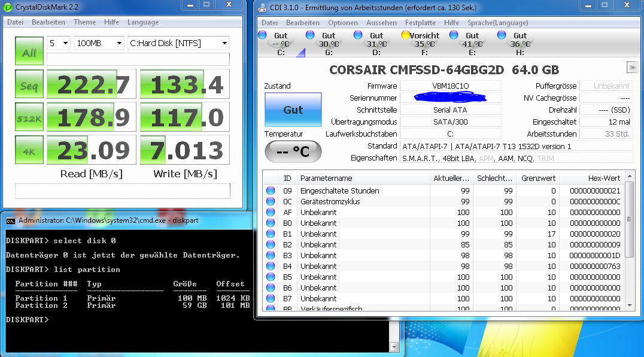Start the 512K benchmark test
The width and height of the screenshot is (644, 357).
[x=29, y=117]
